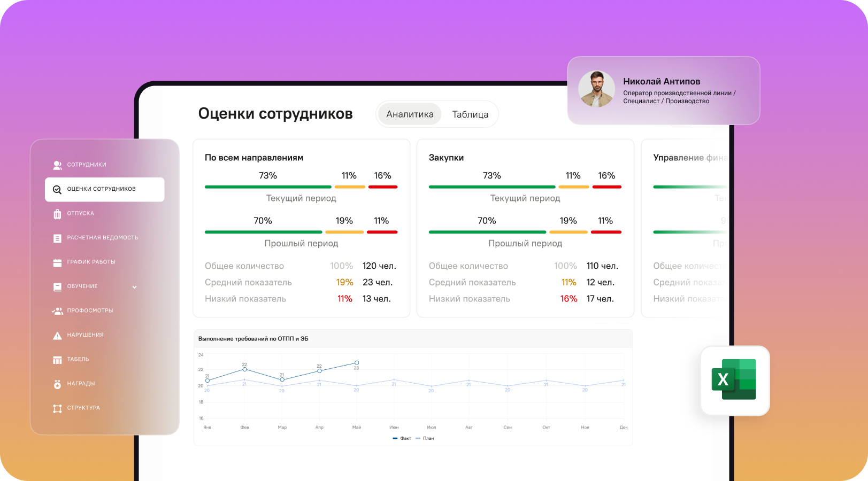Click the Табель table icon
Viewport: 868px width, 481px height.
[57, 360]
